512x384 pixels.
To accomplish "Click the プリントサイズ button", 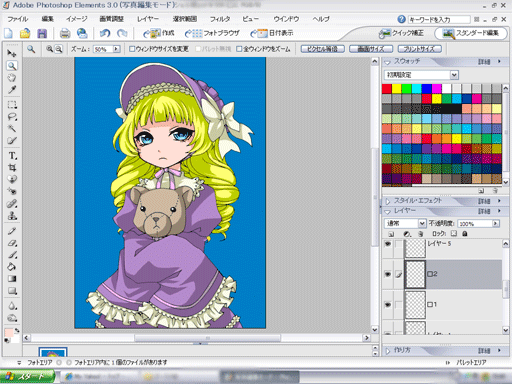I will pyautogui.click(x=420, y=49).
